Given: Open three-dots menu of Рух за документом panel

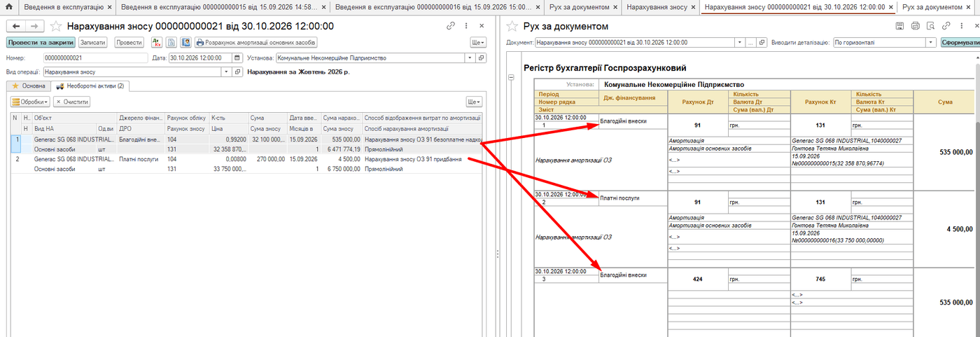Looking at the screenshot, I should coord(961,27).
